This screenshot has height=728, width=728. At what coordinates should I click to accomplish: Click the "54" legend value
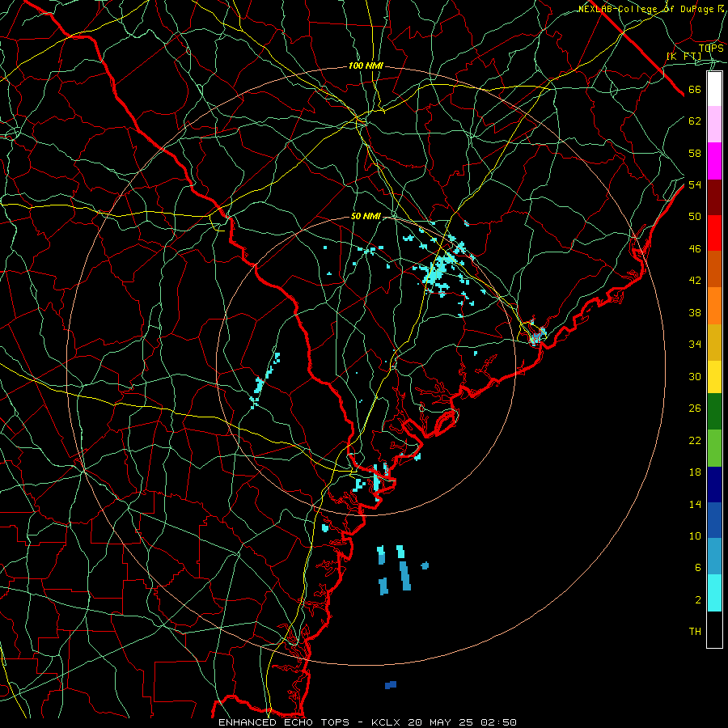pos(695,185)
